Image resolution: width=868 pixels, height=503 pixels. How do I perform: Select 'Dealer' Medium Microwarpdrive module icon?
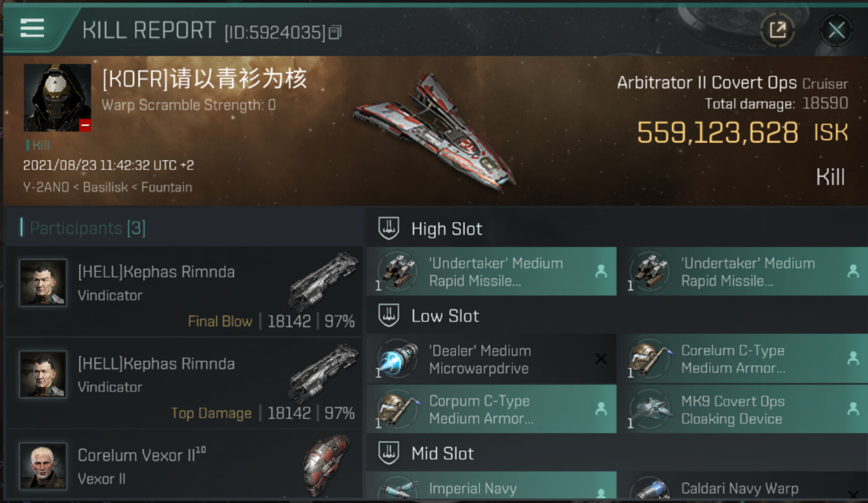pyautogui.click(x=398, y=359)
